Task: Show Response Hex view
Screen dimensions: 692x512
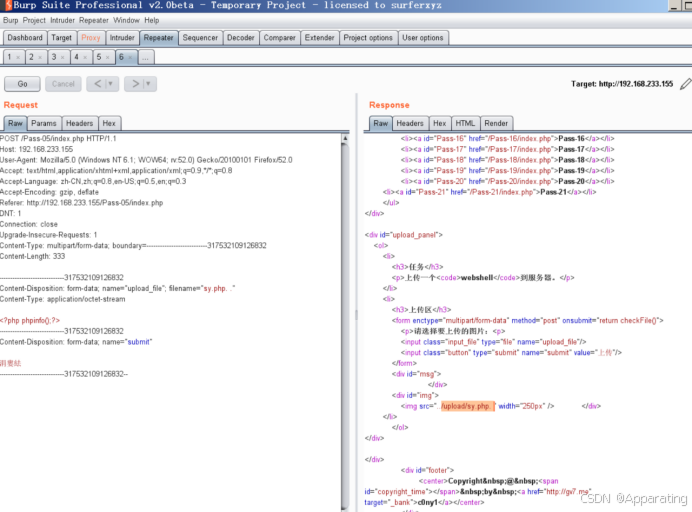Action: pos(439,124)
